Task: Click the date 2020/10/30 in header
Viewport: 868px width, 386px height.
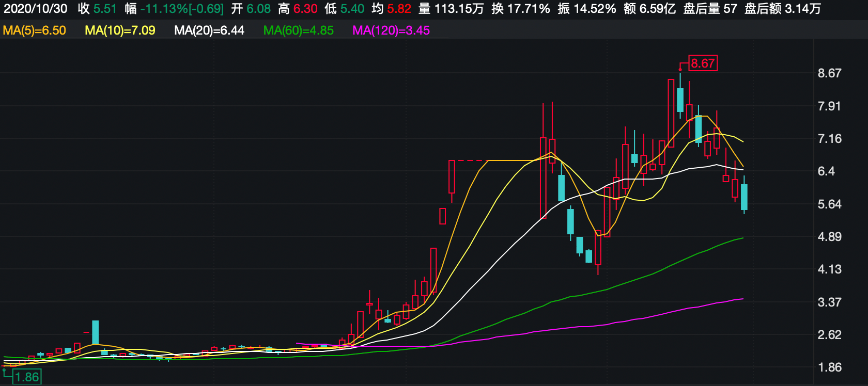Action: click(x=36, y=9)
